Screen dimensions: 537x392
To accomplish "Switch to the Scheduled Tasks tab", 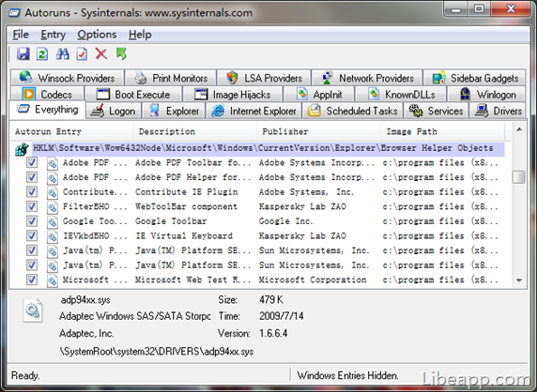I will [x=352, y=111].
